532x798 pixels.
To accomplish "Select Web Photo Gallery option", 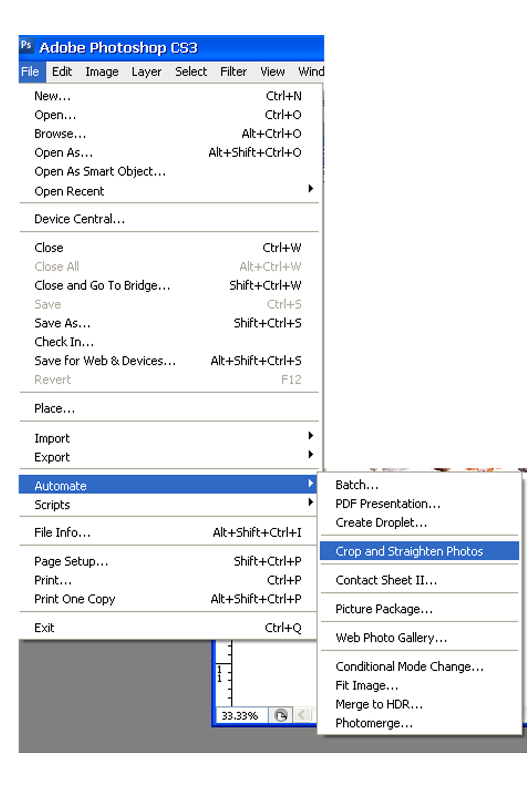I will click(391, 637).
